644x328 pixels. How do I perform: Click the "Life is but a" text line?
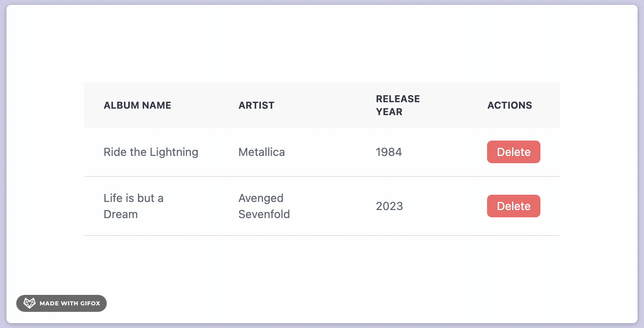click(133, 198)
